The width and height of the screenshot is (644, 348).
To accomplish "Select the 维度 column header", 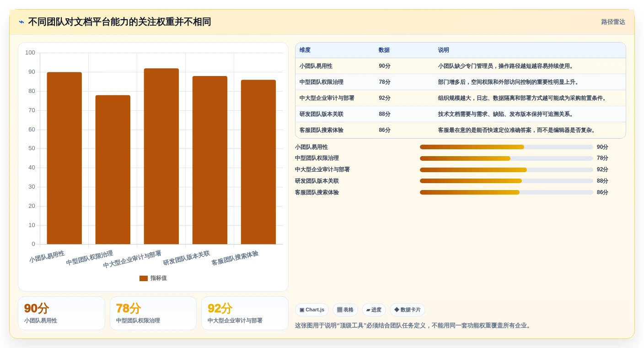I will pyautogui.click(x=305, y=50).
